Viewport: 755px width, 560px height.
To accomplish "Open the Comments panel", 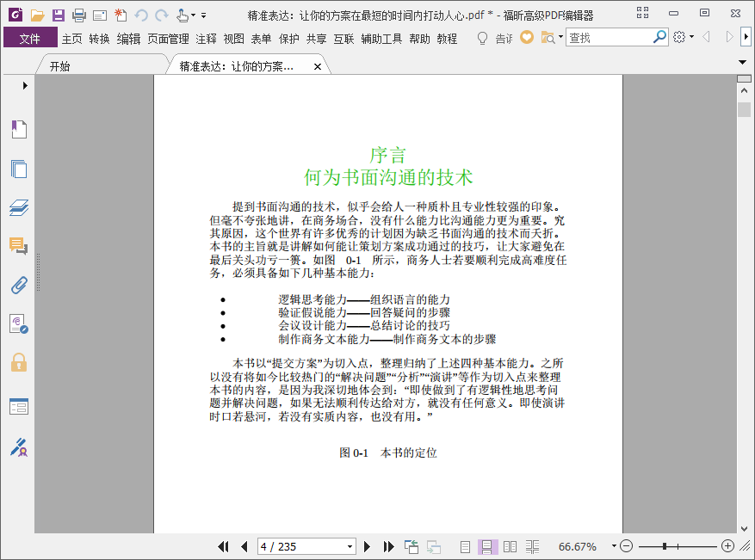I will tap(18, 246).
